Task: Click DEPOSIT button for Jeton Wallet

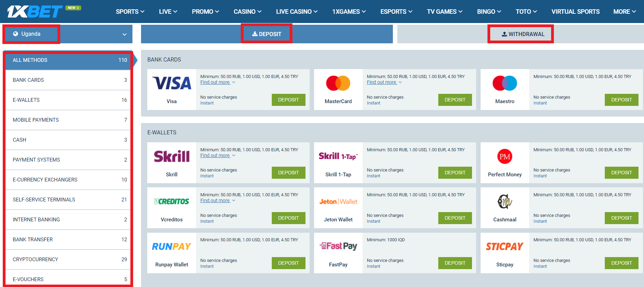Action: pos(455,218)
